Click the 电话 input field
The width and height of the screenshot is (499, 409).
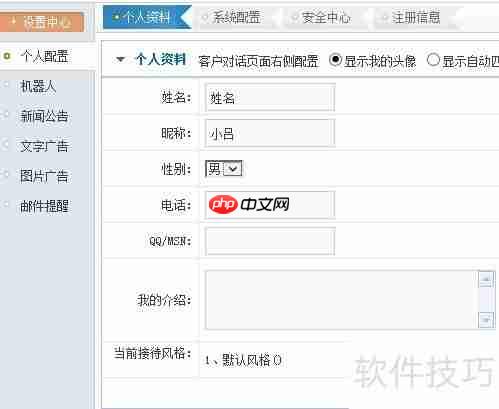click(270, 205)
